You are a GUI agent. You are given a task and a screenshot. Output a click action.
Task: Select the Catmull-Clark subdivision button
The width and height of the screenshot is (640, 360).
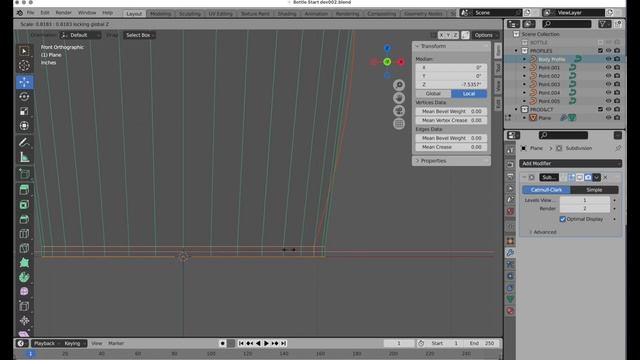click(547, 190)
